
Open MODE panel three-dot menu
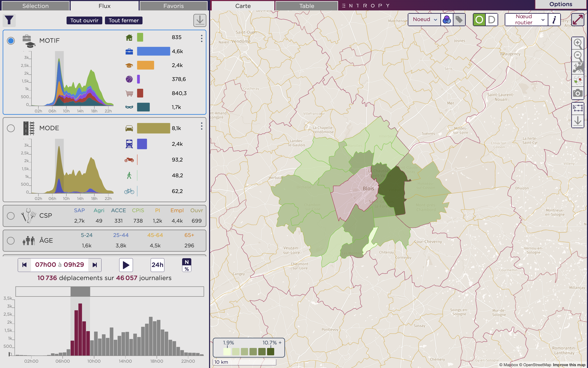click(x=202, y=126)
